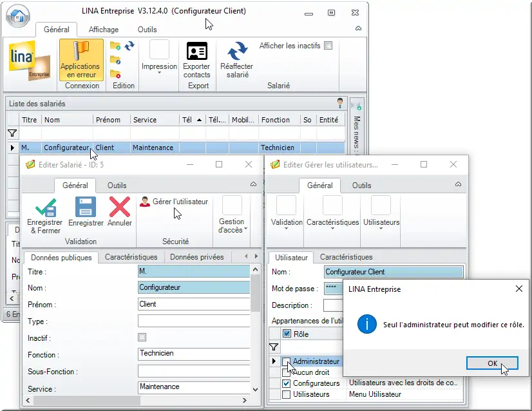Open Caractéristiques tab next to Utilisateur tab
This screenshot has height=411, width=532.
[346, 257]
